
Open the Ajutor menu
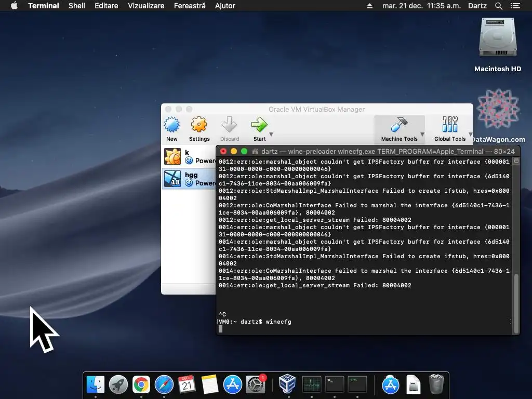pos(225,6)
